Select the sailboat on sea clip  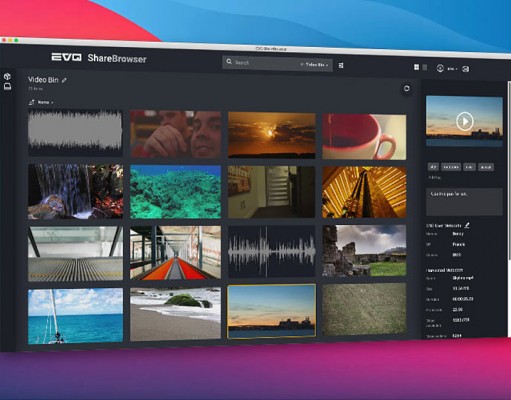tap(75, 316)
